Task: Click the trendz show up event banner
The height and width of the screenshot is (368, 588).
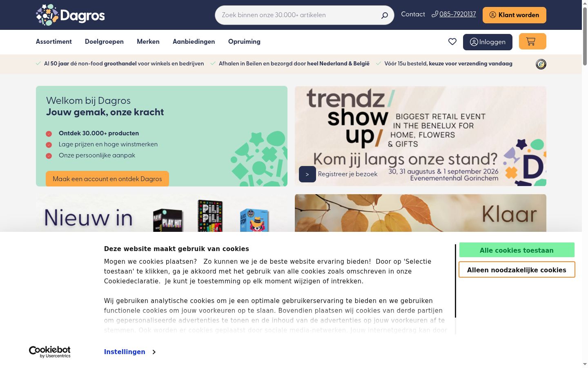Action: click(x=421, y=136)
